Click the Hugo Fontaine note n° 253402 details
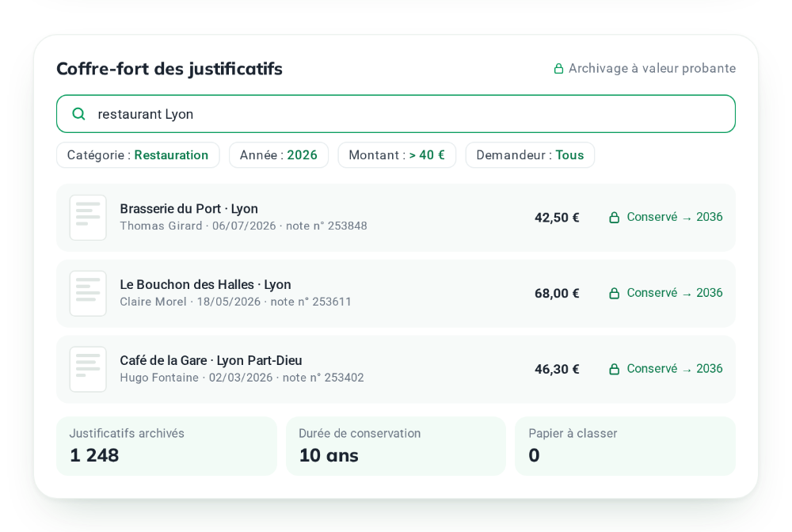 pyautogui.click(x=242, y=378)
